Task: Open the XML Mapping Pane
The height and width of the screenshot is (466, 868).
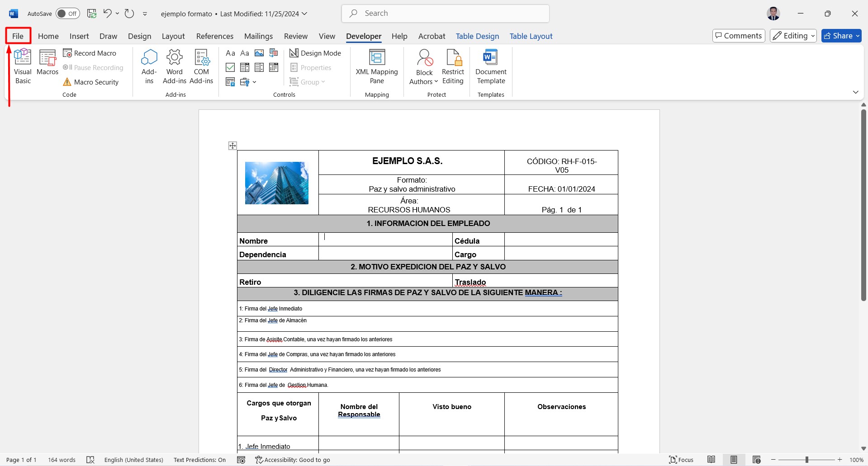Action: click(x=376, y=66)
